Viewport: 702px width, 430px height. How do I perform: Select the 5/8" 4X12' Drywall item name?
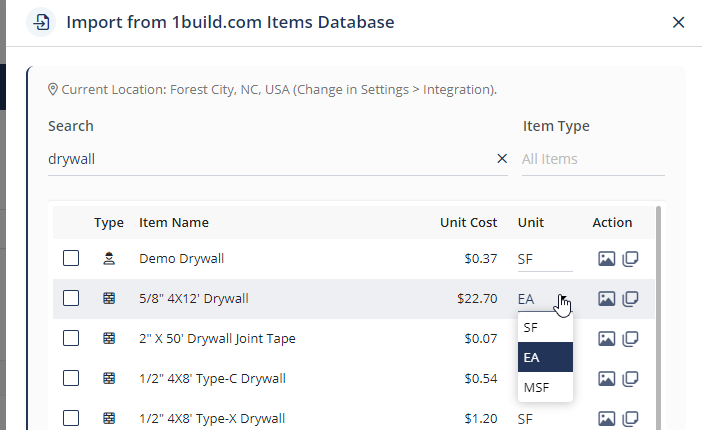[x=193, y=298]
